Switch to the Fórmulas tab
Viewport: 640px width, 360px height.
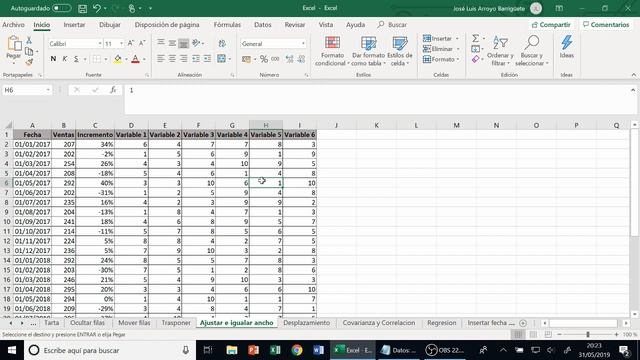[x=227, y=25]
